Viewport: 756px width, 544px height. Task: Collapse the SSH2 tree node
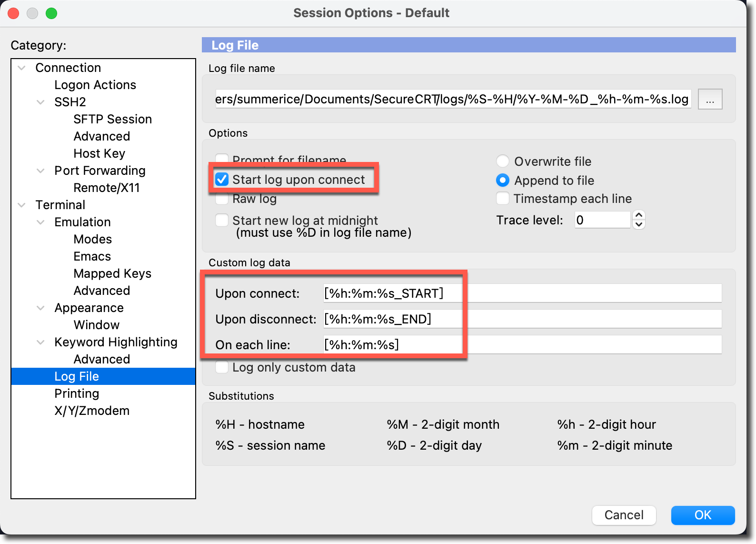(x=41, y=102)
